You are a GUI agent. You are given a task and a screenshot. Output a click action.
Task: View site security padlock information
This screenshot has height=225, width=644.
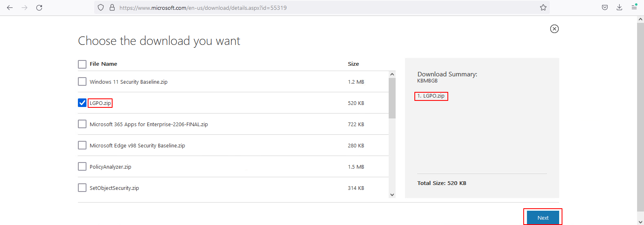point(112,8)
